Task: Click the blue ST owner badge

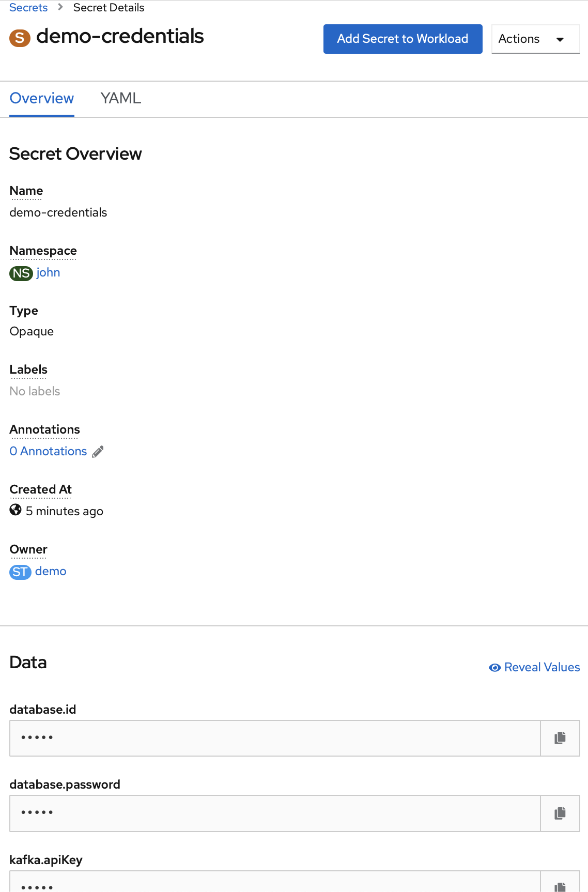Action: [20, 572]
